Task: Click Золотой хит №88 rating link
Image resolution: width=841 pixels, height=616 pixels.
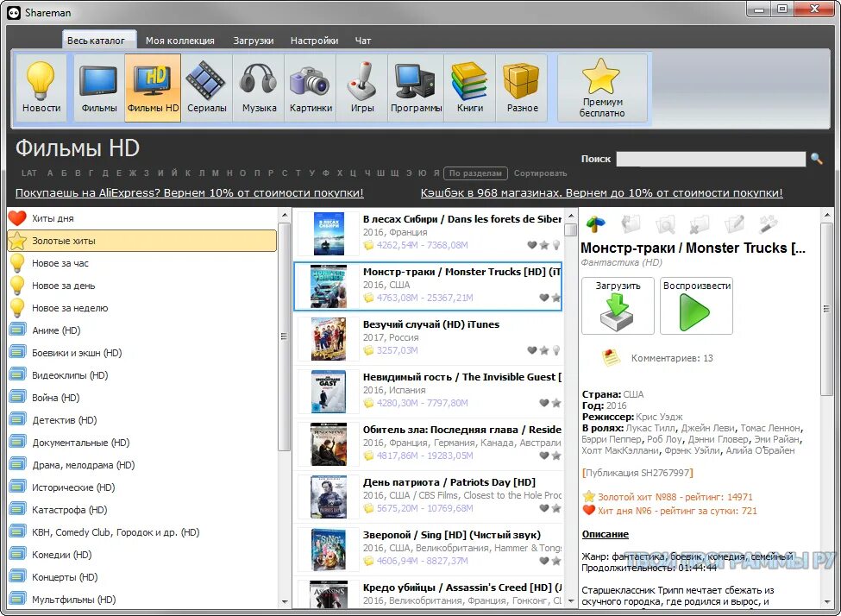Action: [x=675, y=497]
